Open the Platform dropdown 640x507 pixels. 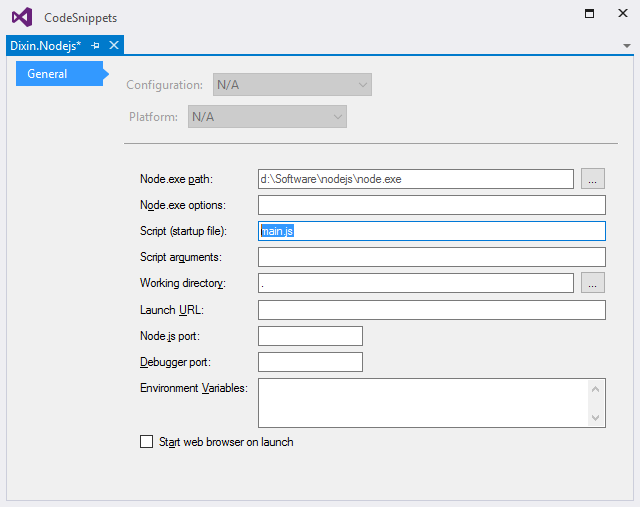pyautogui.click(x=267, y=117)
